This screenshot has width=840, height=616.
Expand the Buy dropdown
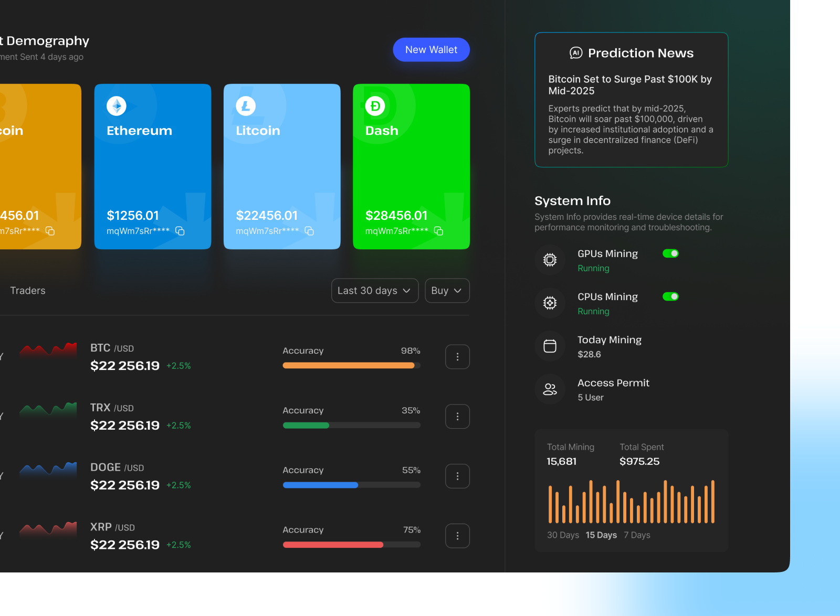[x=447, y=290]
